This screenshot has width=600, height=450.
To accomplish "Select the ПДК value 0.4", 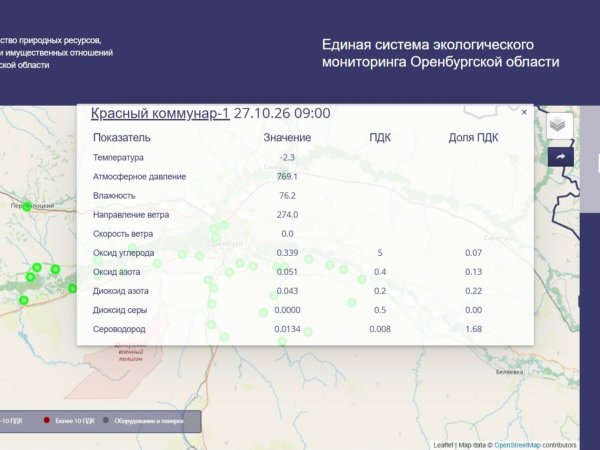I will [x=380, y=272].
